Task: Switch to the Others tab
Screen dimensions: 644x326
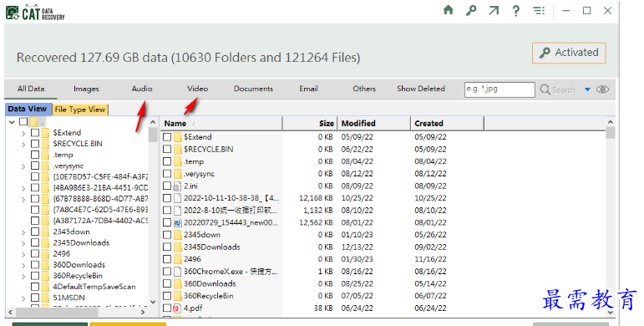Action: click(364, 89)
